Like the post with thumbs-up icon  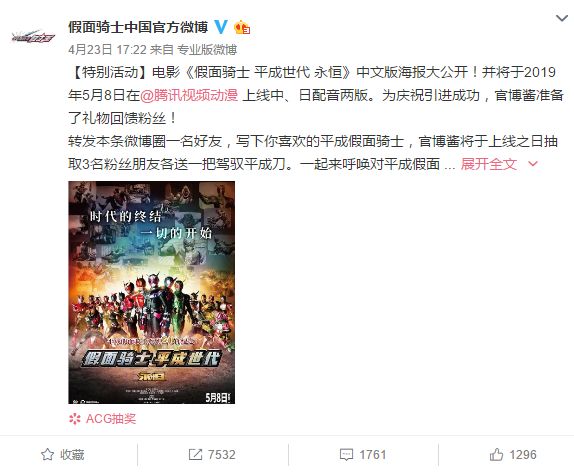tap(496, 454)
